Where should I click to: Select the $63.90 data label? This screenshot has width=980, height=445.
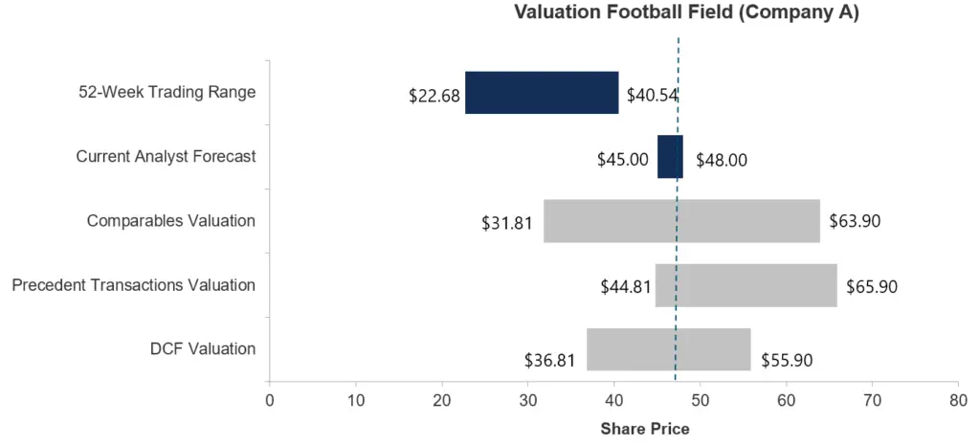coord(855,221)
